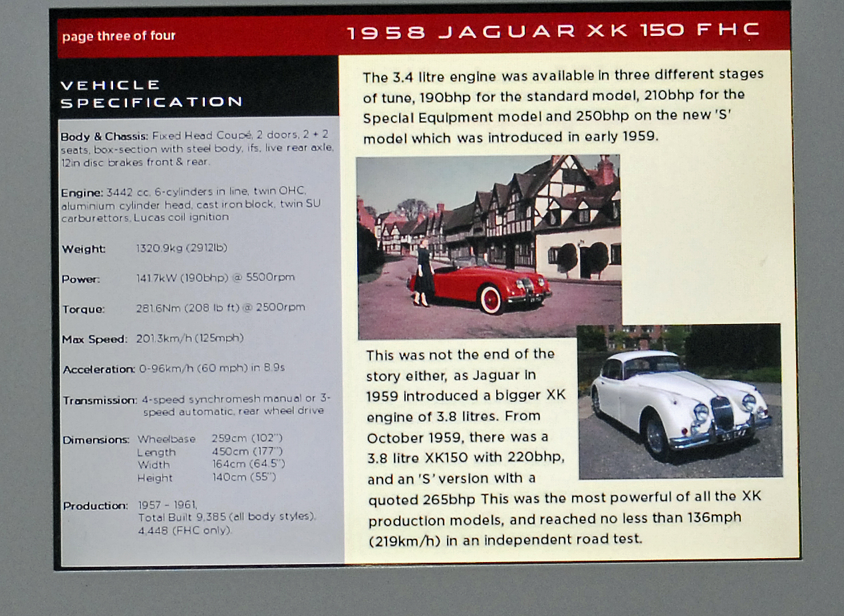Select the '4,448 (FHC only)' production figure
Viewport: 844px width, 616px height.
click(185, 530)
